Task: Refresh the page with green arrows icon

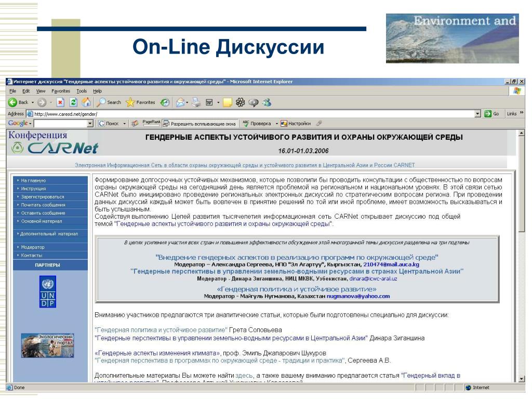Action: click(73, 102)
